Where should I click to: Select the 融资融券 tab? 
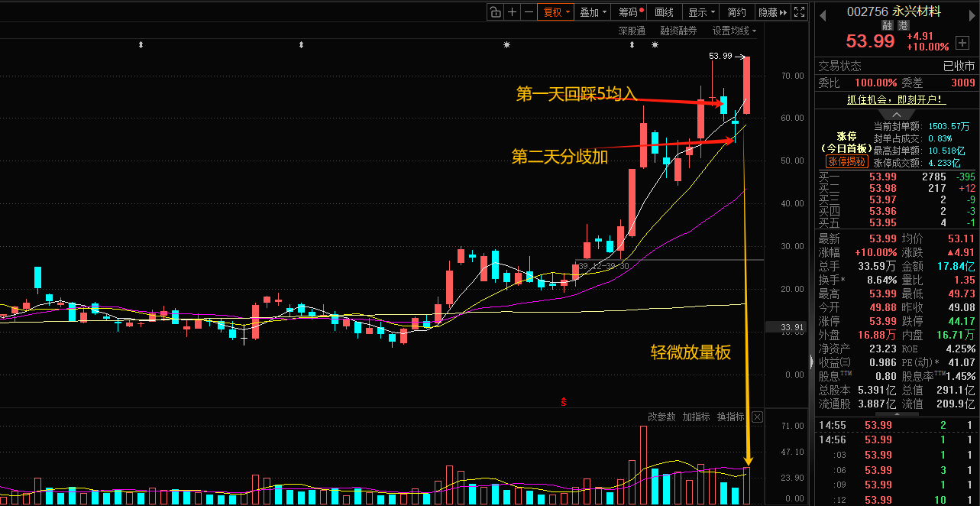pyautogui.click(x=678, y=31)
